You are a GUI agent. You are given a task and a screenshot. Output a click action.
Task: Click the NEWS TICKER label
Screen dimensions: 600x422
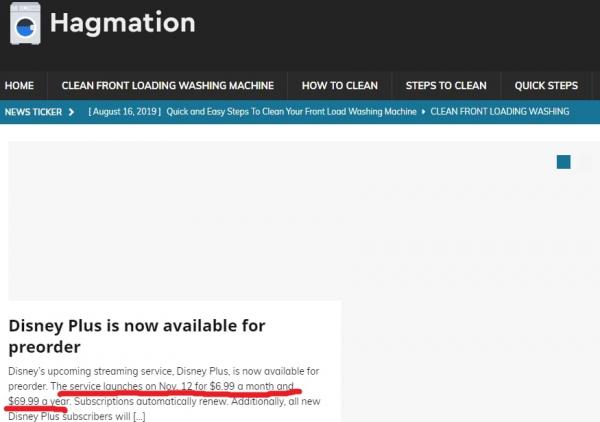click(34, 112)
